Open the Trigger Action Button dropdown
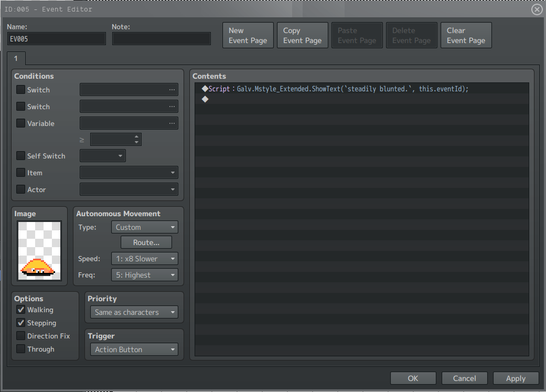The width and height of the screenshot is (546, 392). pos(134,349)
